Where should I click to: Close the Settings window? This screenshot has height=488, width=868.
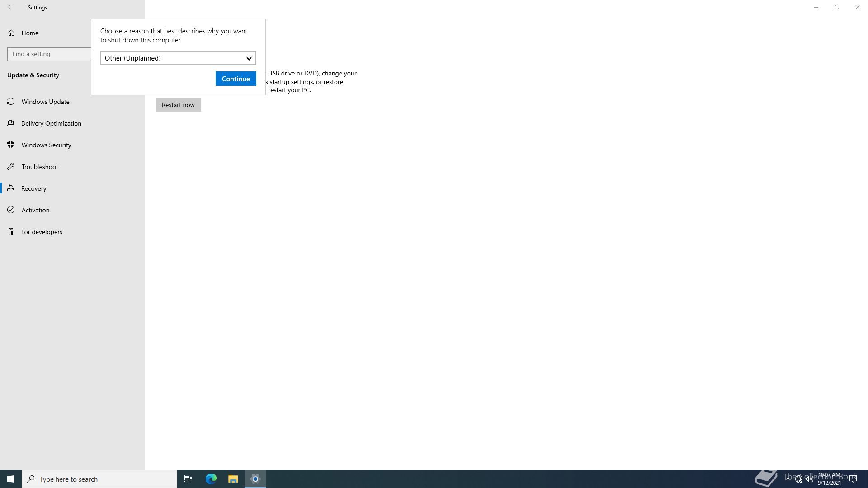click(x=858, y=7)
